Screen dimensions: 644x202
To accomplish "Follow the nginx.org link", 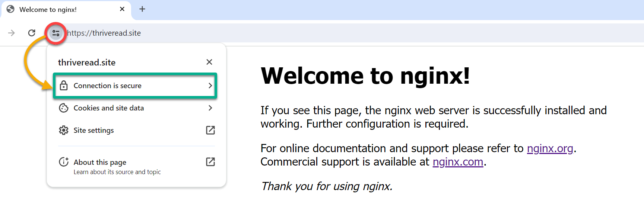I will (x=550, y=148).
